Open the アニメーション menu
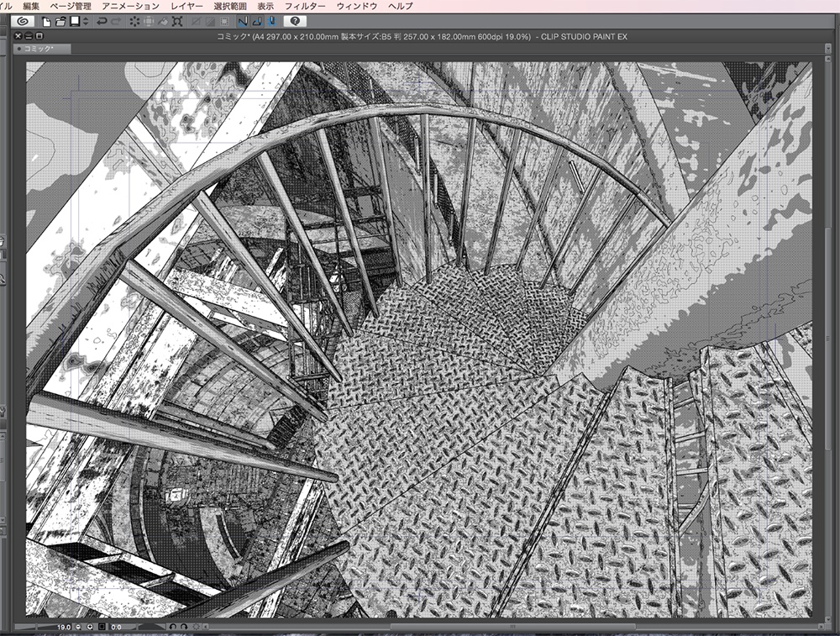The width and height of the screenshot is (840, 636). (130, 6)
